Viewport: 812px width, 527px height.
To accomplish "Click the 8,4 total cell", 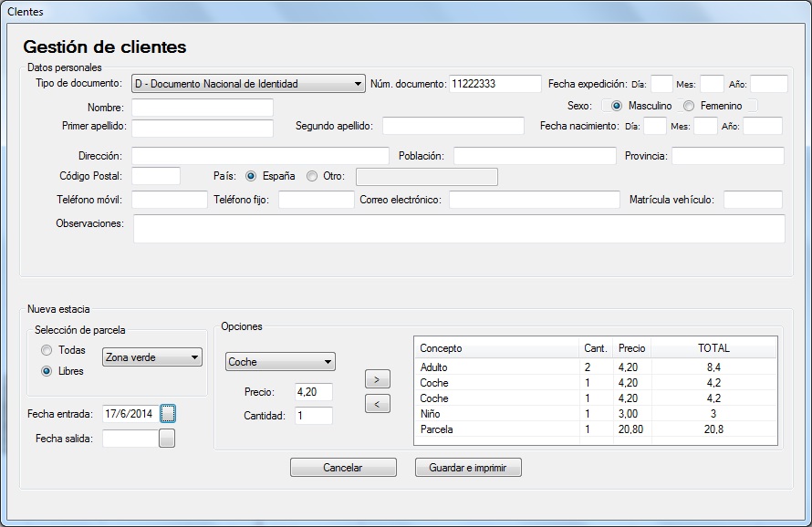I will (x=713, y=367).
